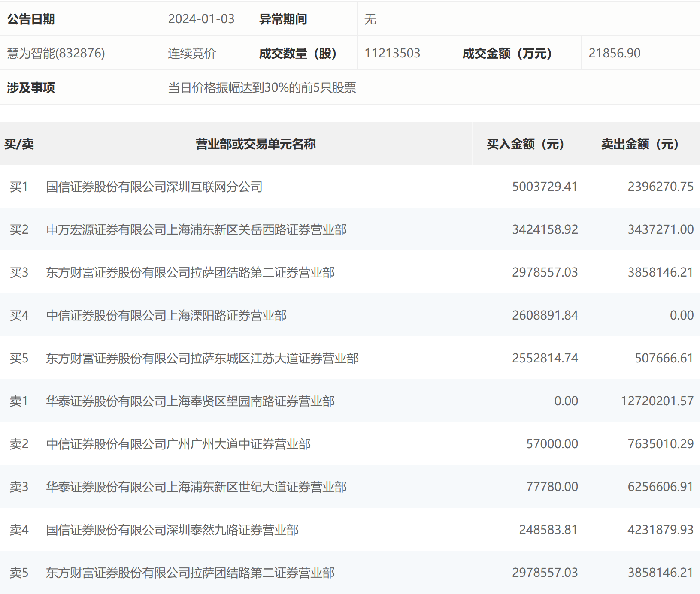Click the 异常期间 label

(283, 19)
